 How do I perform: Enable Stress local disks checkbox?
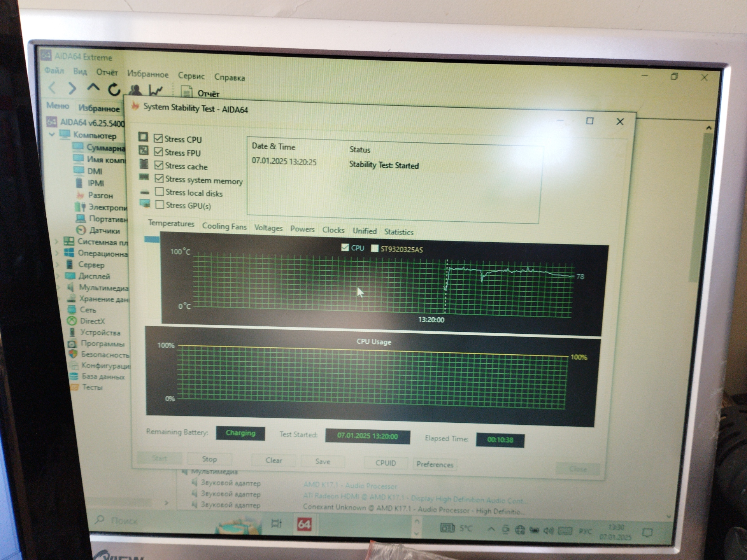[159, 192]
